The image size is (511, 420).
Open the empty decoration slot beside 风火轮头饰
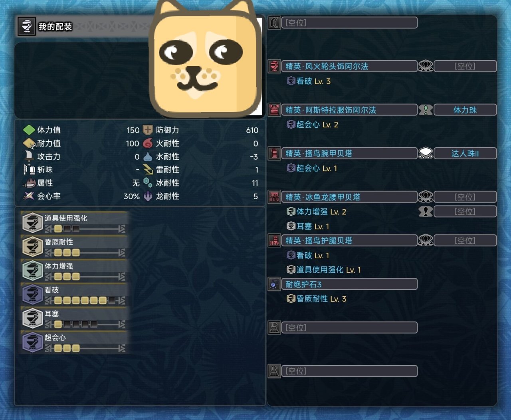(465, 66)
